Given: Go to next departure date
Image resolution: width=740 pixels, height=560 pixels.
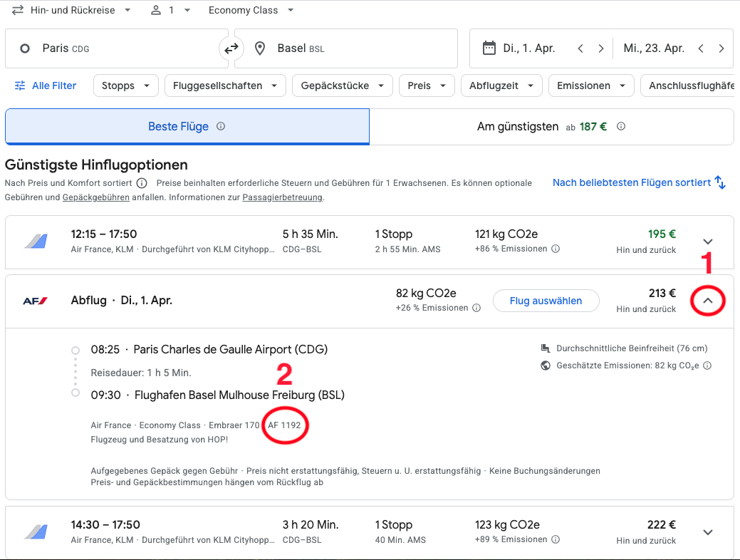Looking at the screenshot, I should (x=601, y=48).
